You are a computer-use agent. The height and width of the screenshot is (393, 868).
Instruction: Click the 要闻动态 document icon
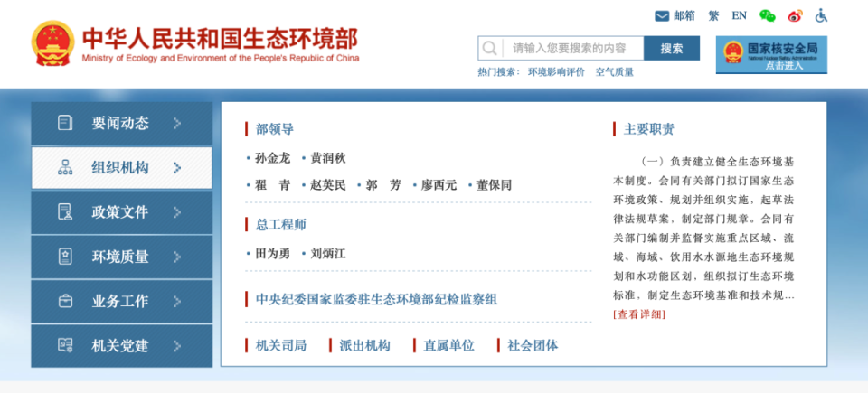coord(65,123)
